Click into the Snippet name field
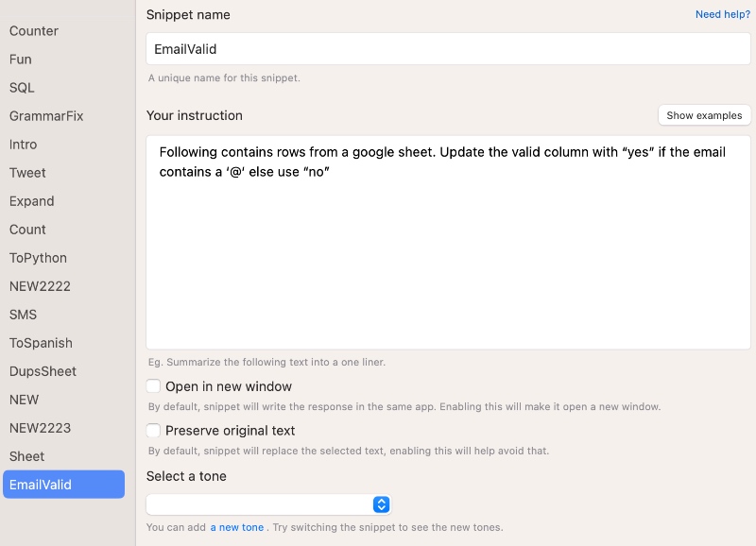 click(x=448, y=49)
